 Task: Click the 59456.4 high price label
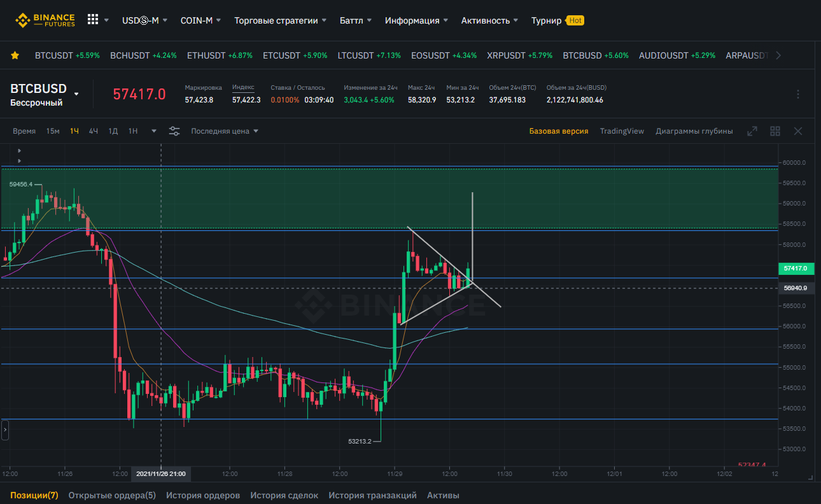tap(21, 185)
